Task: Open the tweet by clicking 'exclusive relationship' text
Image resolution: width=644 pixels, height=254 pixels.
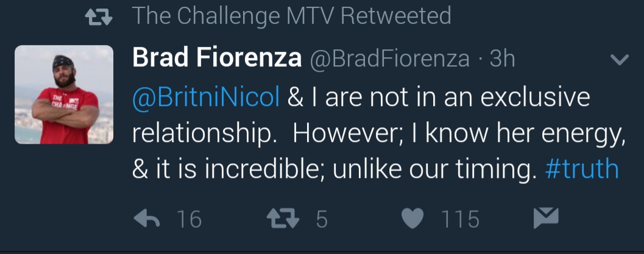Action: 361,115
